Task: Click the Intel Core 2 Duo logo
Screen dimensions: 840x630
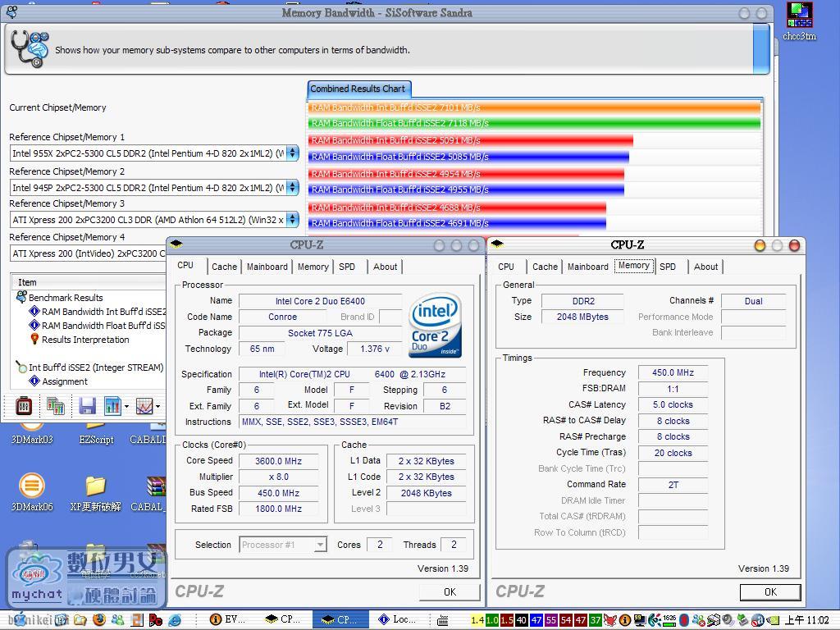Action: pyautogui.click(x=435, y=325)
